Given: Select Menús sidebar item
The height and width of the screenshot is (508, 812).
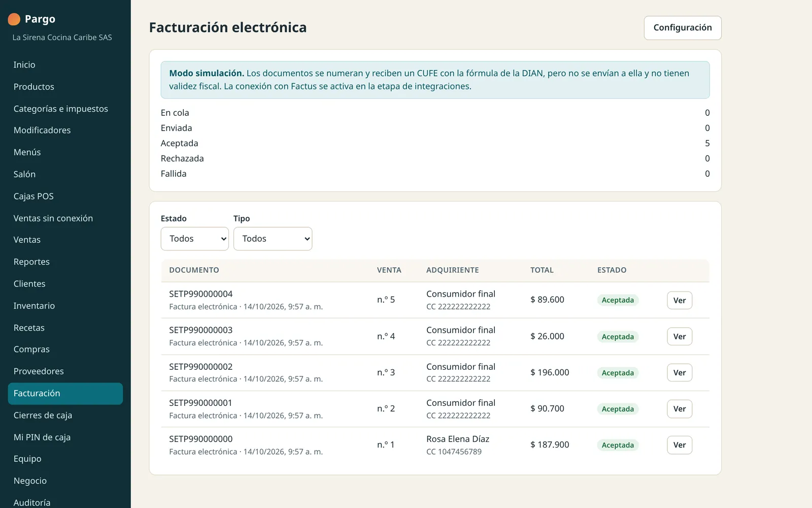Looking at the screenshot, I should (65, 152).
